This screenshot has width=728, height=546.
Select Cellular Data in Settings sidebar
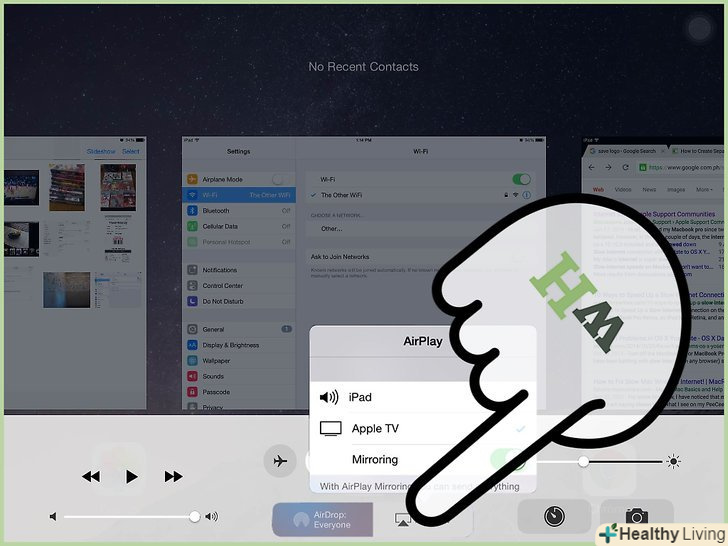[239, 227]
